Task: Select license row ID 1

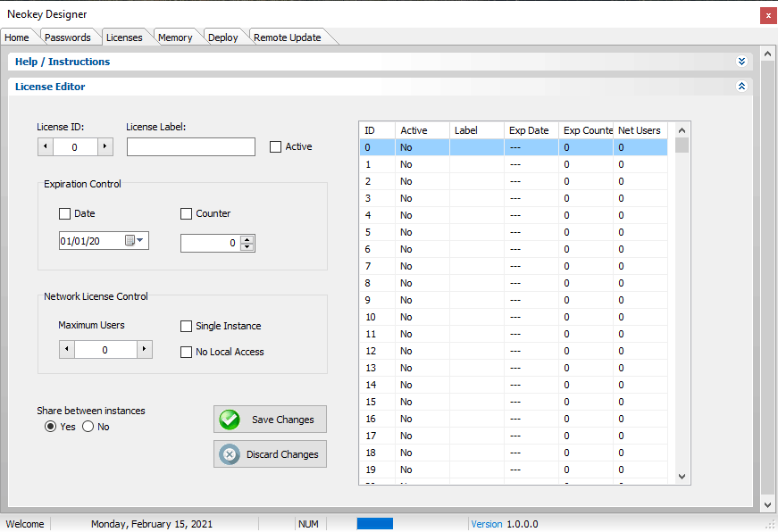Action: point(514,164)
